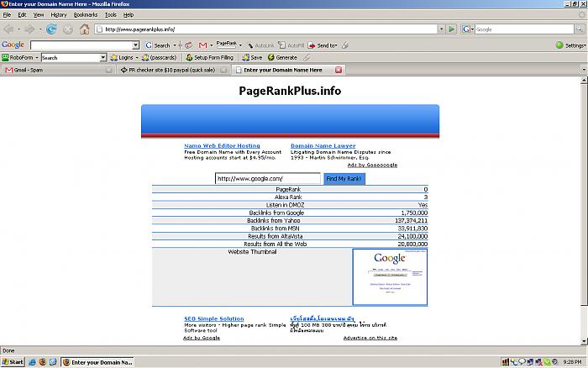The width and height of the screenshot is (588, 368).
Task: Click RoboForm Save icon
Action: point(251,57)
